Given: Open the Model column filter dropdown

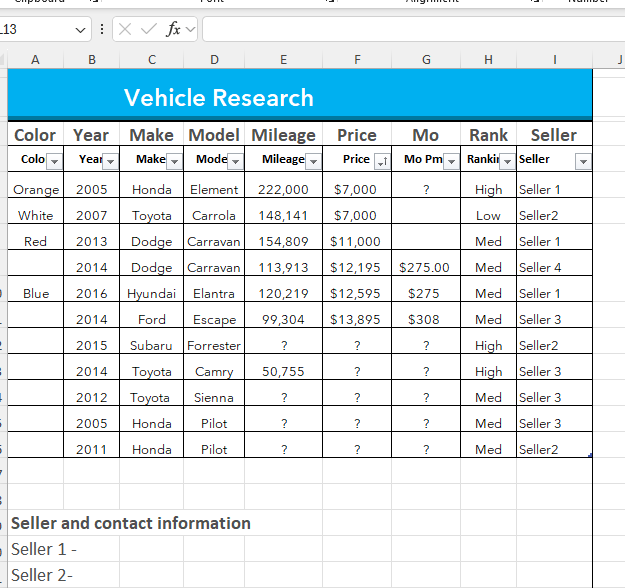Looking at the screenshot, I should point(236,161).
